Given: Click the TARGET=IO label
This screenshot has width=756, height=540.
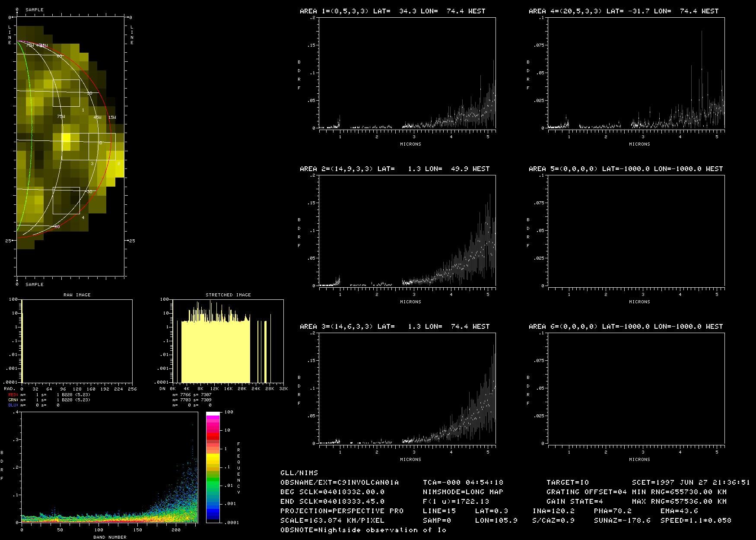Looking at the screenshot, I should [x=568, y=482].
